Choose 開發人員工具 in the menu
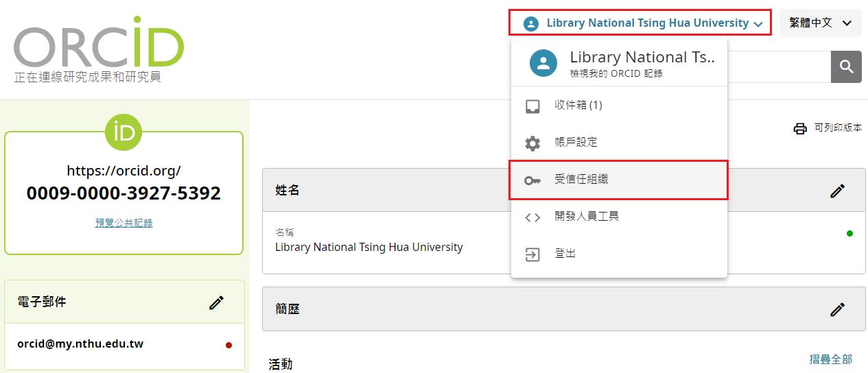Viewport: 868px width, 373px height. [x=586, y=217]
